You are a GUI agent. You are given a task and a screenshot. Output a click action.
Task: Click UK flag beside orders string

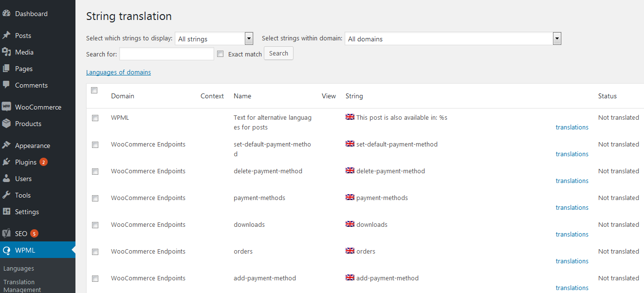[x=350, y=251]
